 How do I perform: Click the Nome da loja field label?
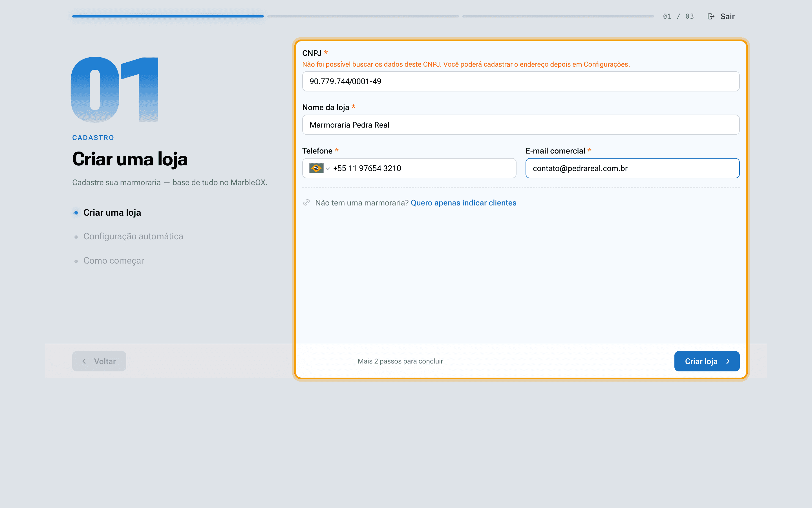pyautogui.click(x=325, y=108)
